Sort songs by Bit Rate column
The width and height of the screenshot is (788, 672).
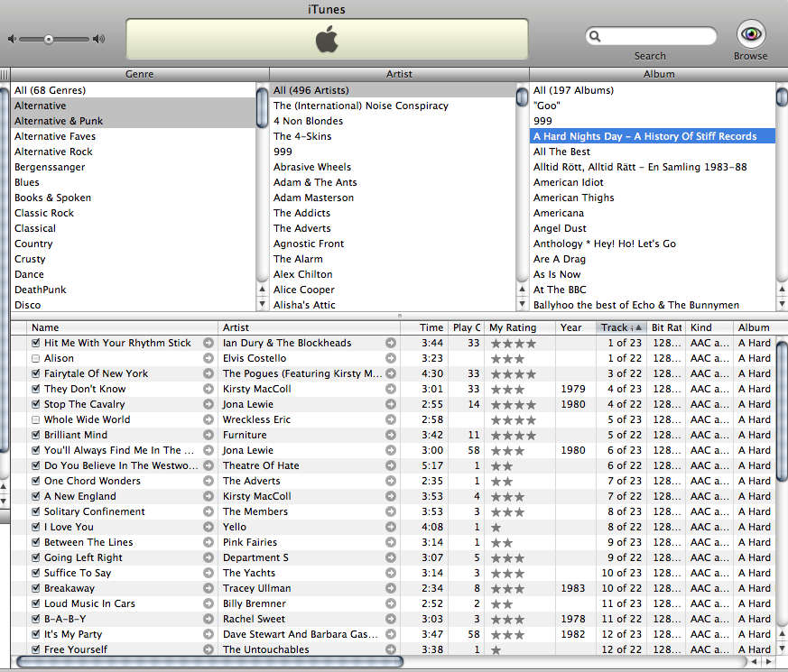(666, 327)
